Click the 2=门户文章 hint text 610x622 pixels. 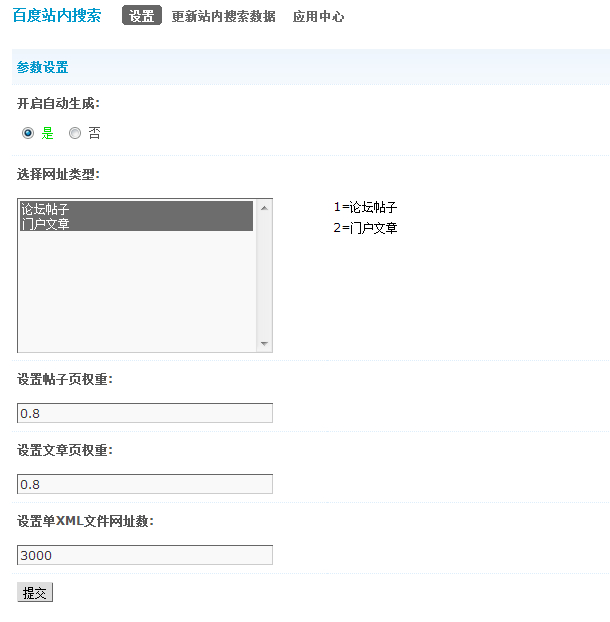[x=365, y=228]
